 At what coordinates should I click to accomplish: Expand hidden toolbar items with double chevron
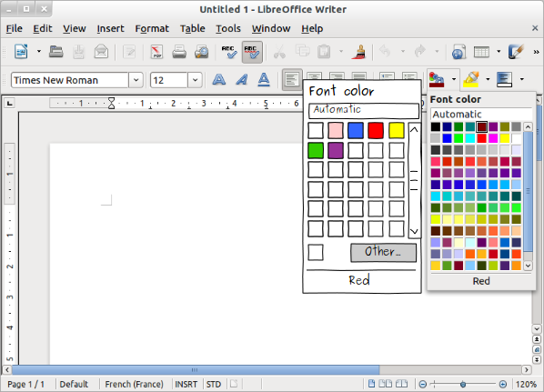[x=537, y=52]
